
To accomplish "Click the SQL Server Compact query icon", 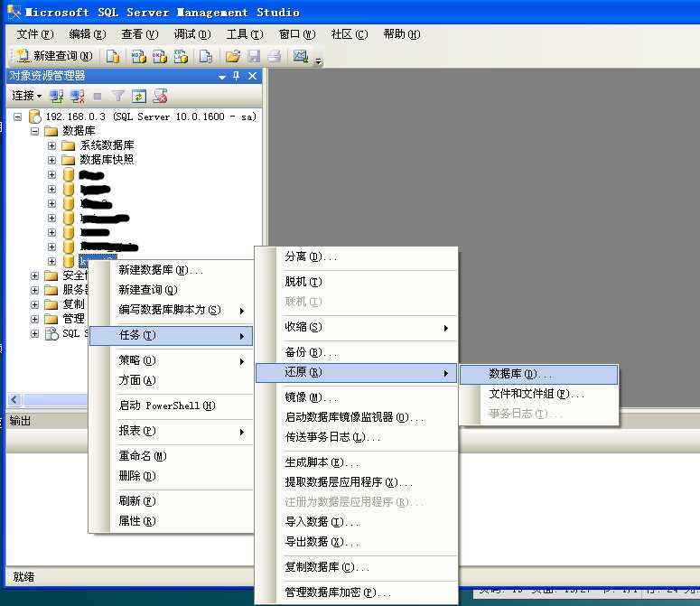I will [x=205, y=56].
